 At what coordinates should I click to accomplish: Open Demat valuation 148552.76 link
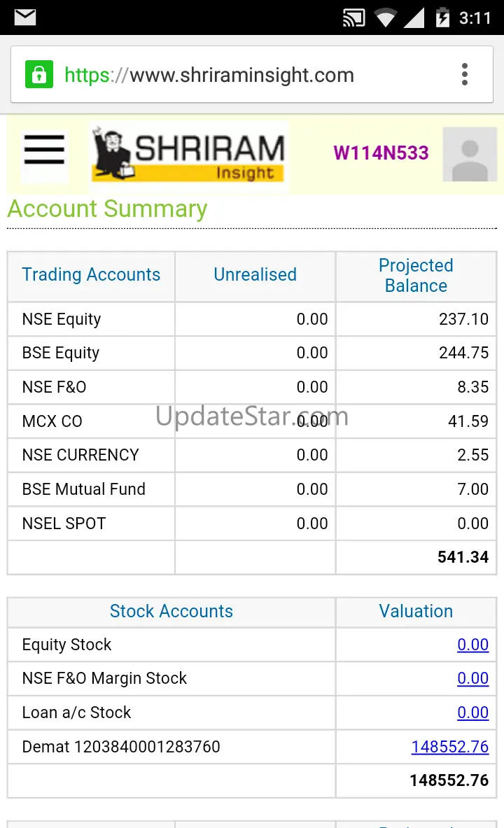pos(449,747)
